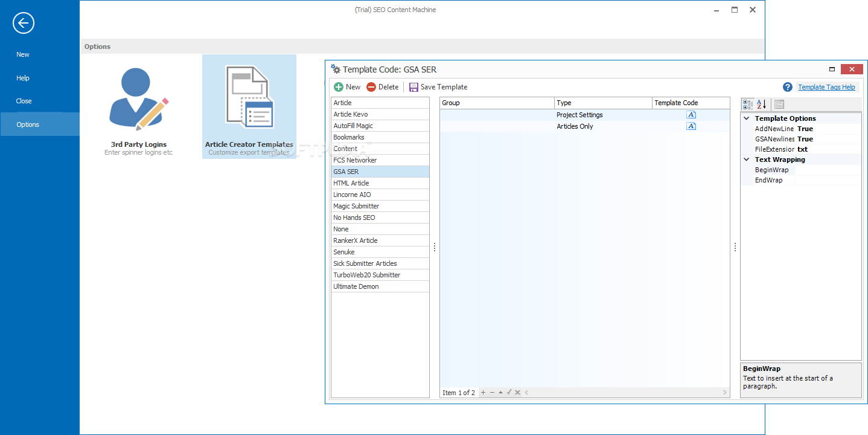Open template code icon for Articles Only row
This screenshot has height=435, width=868.
691,126
